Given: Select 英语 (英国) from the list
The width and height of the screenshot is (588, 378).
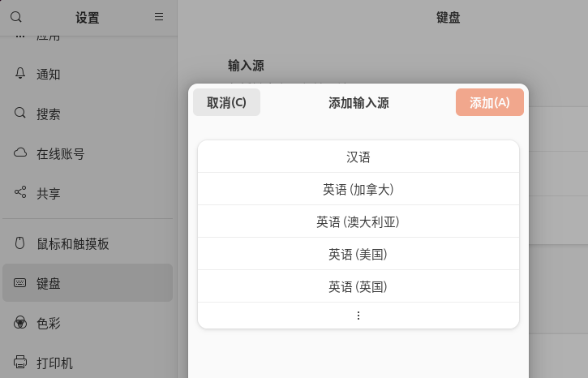Looking at the screenshot, I should (358, 286).
